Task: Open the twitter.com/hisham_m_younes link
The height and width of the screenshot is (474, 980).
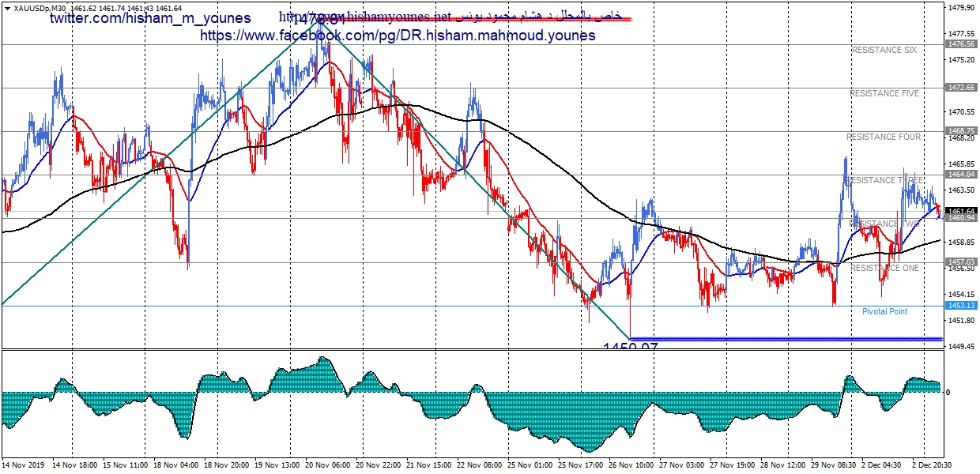Action: [151, 18]
